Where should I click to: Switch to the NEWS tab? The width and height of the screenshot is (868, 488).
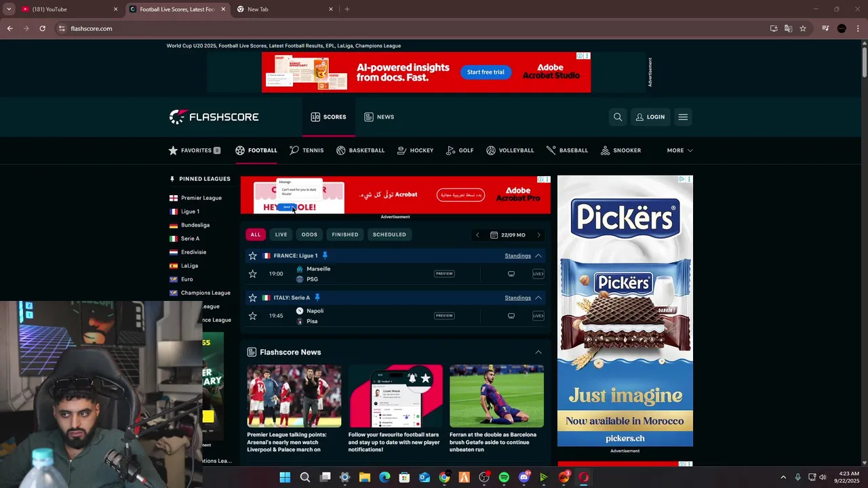coord(379,117)
